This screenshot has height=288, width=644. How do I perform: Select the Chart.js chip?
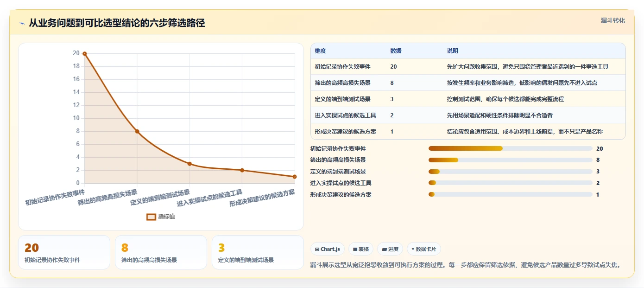pos(327,249)
